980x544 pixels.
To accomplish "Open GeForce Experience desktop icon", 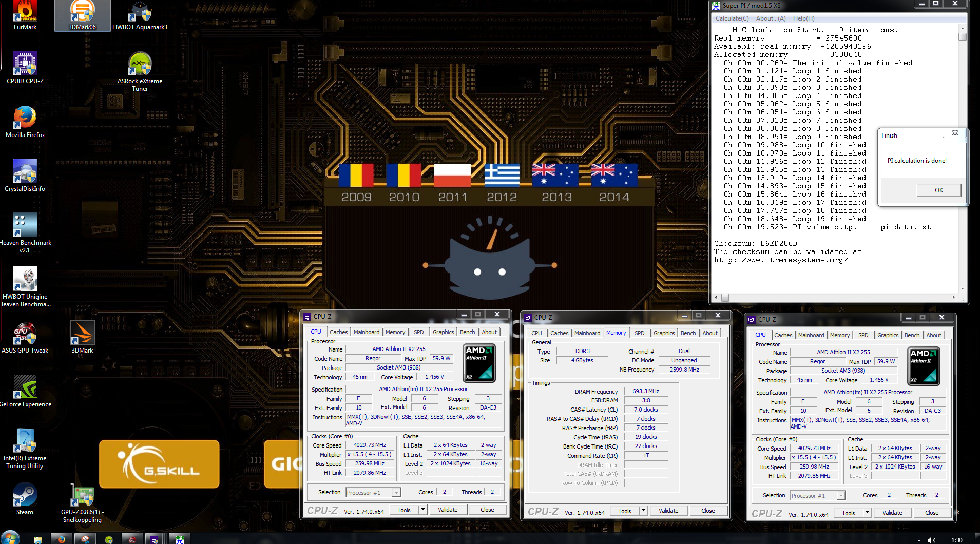I will click(x=25, y=392).
